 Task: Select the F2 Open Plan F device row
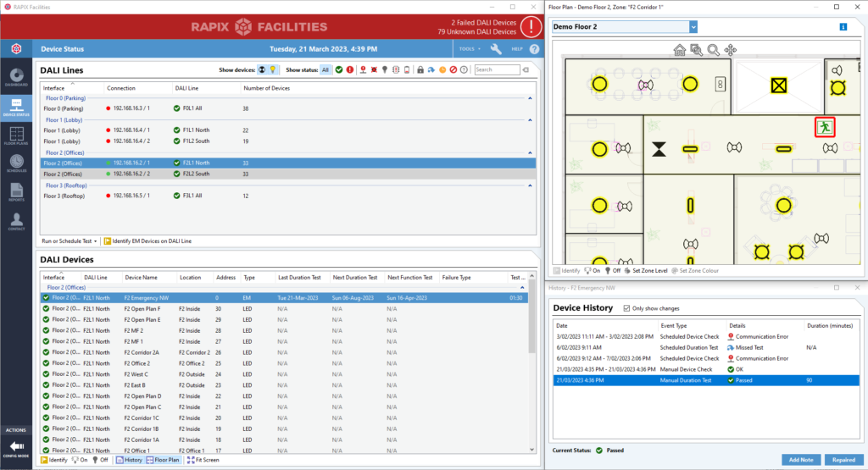coord(284,309)
